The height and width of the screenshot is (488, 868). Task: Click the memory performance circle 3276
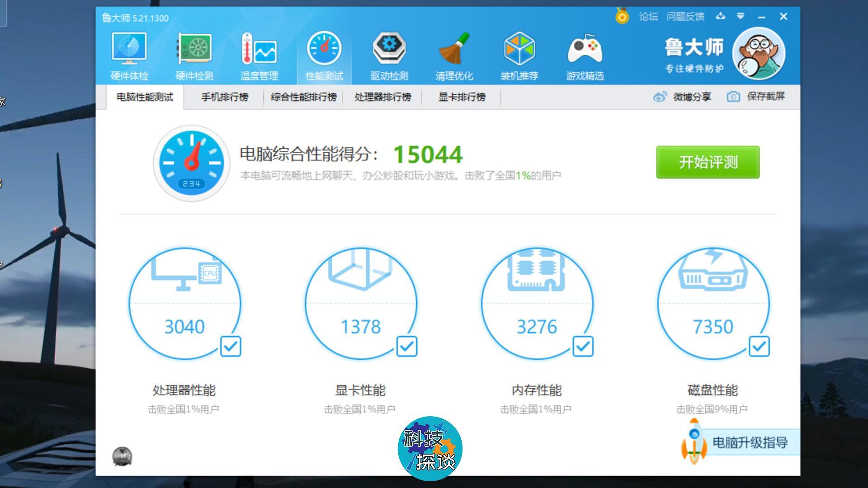coord(537,304)
